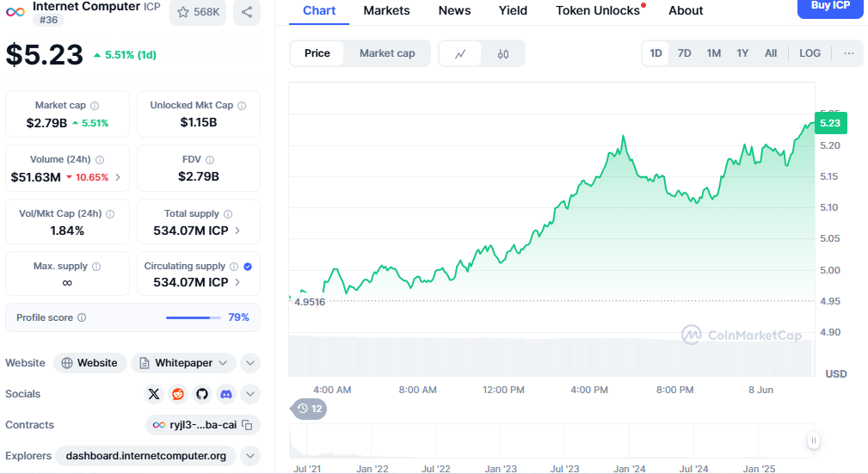Click the $2.79B market cap value
Viewport: 868px width, 474px height.
tap(46, 123)
